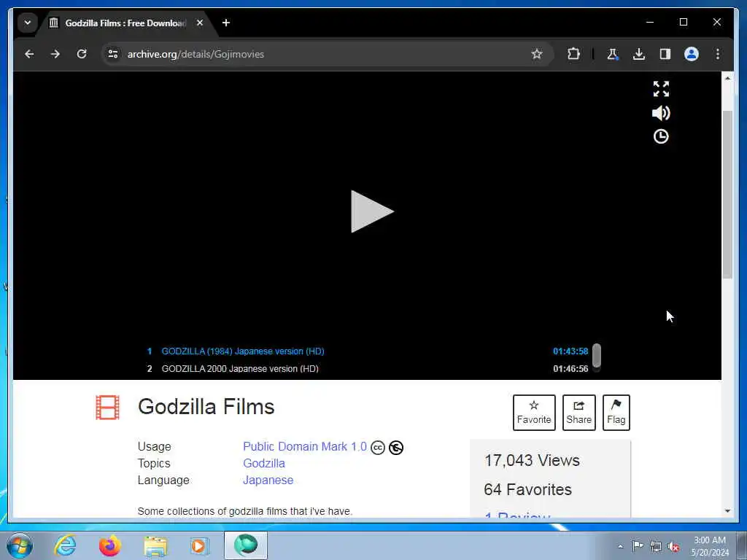Reload the archive.org page
The width and height of the screenshot is (747, 560).
(82, 54)
